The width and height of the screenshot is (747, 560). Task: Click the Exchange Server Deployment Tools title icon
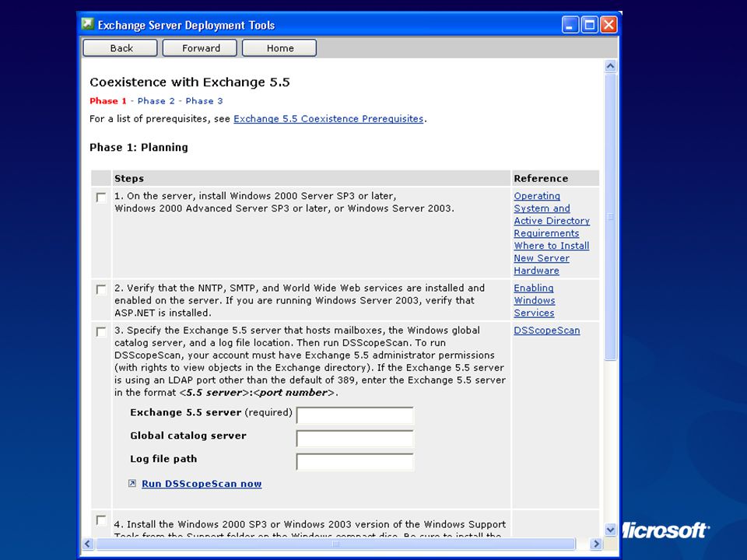pos(88,24)
